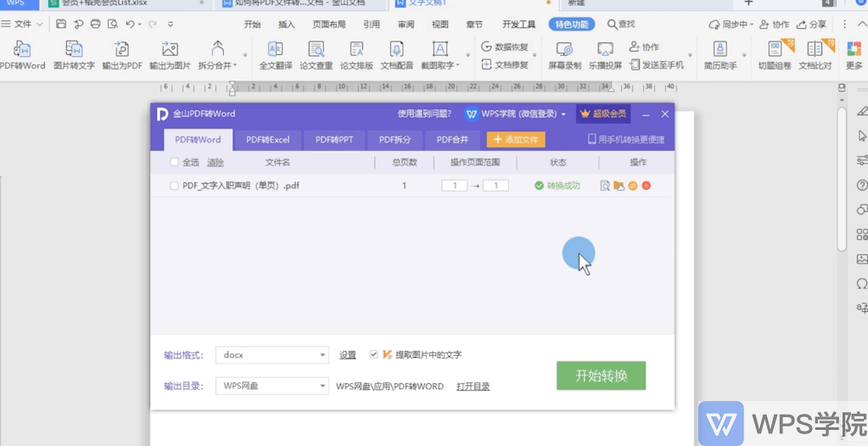Image resolution: width=868 pixels, height=446 pixels.
Task: Uncheck 提取图片中的文字 checkbox
Action: click(373, 354)
